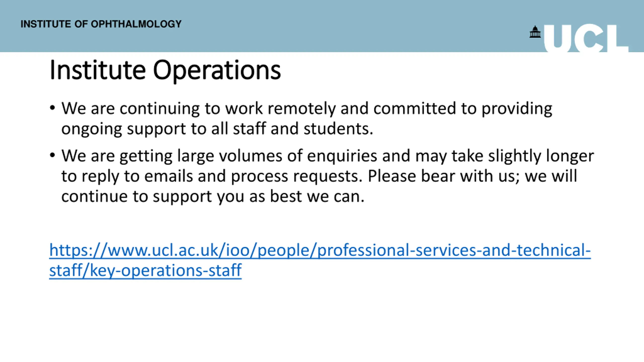Click the word 'remotely' in first bullet
This screenshot has height=362, width=644.
[302, 109]
